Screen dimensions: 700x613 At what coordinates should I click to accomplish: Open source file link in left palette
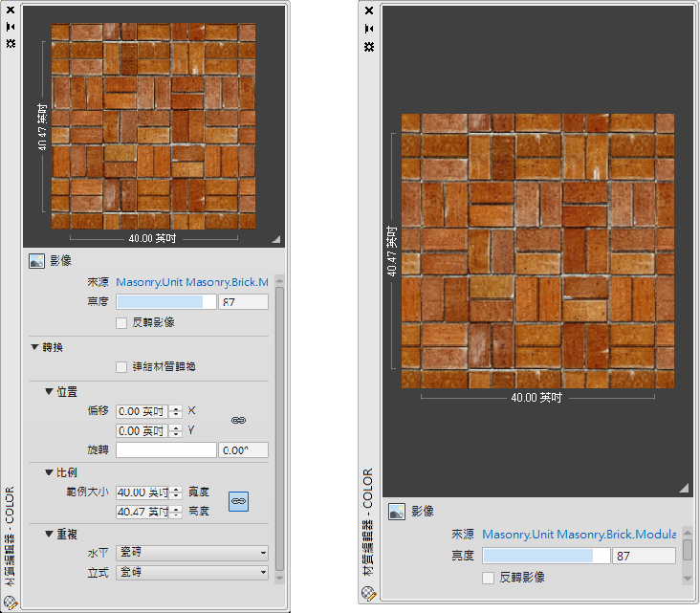(x=192, y=282)
